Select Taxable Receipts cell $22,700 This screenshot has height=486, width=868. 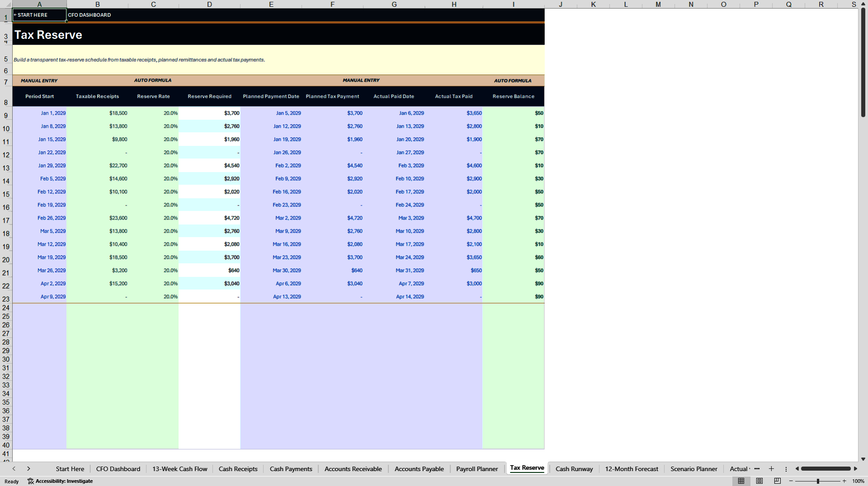(97, 166)
